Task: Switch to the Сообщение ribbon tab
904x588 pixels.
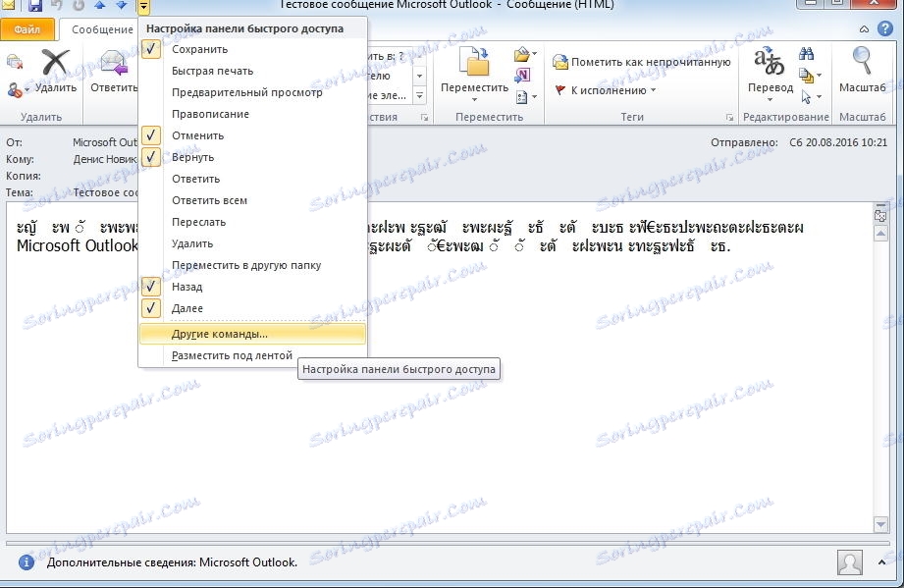Action: tap(102, 29)
